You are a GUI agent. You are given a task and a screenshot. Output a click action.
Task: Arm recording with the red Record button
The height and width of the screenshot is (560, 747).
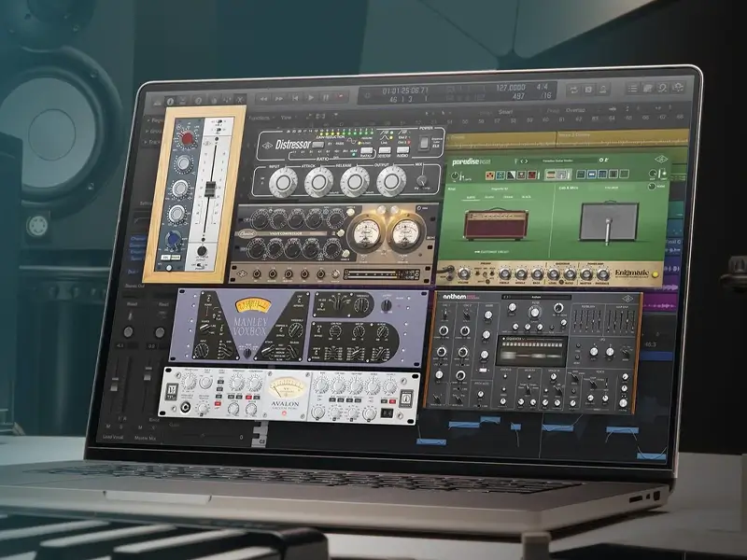click(341, 96)
